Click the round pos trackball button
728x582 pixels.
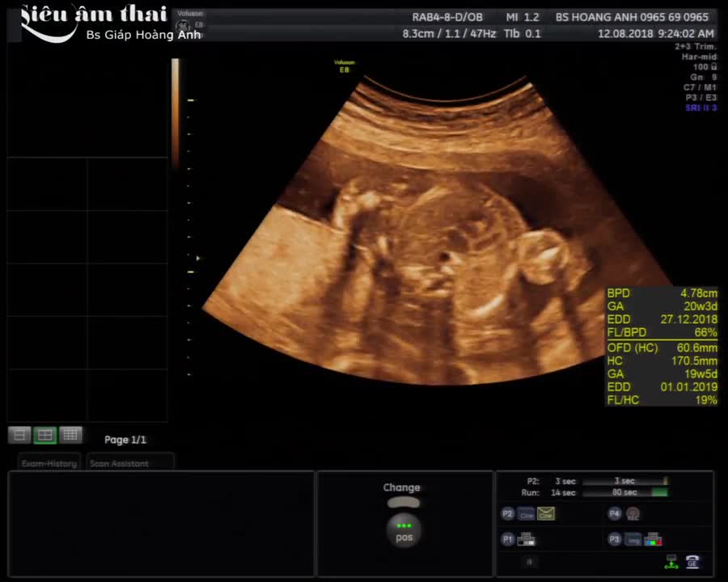tap(404, 531)
